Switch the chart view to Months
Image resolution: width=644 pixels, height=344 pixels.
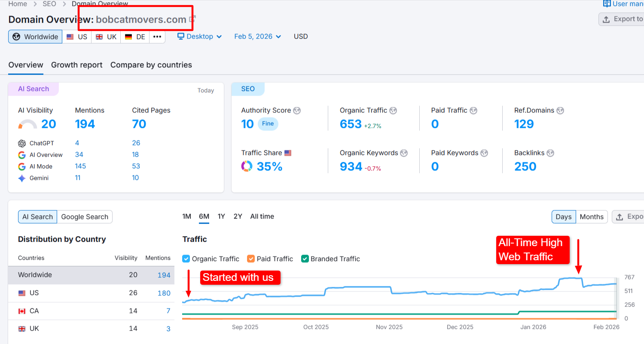(592, 216)
